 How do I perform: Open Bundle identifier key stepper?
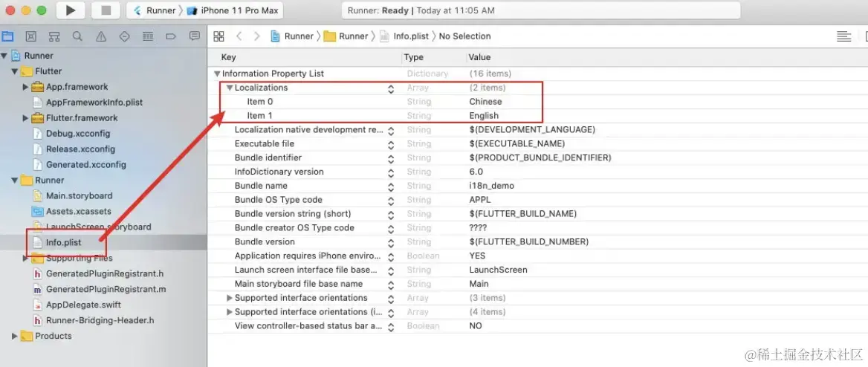(391, 157)
